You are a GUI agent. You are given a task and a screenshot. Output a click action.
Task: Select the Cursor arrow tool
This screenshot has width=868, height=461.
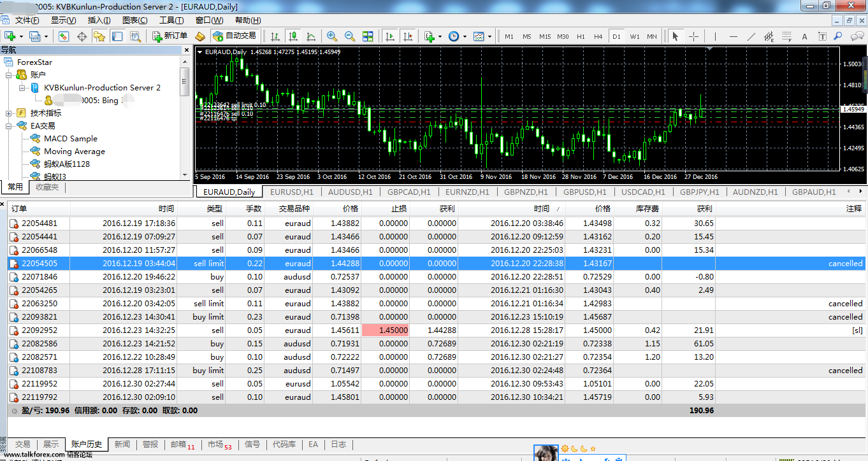[x=676, y=36]
